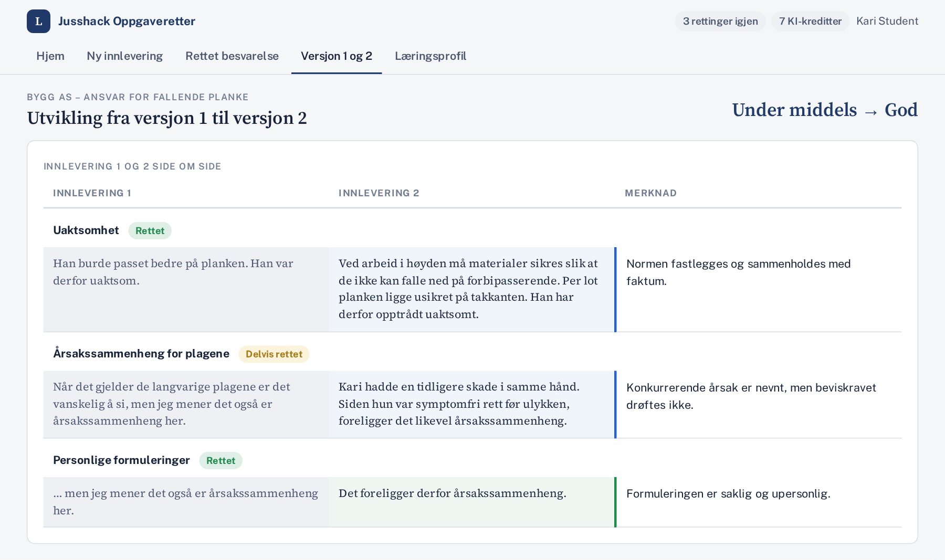The image size is (945, 560).
Task: Click text "Når det gjelder de langvarige plagene"
Action: (x=154, y=387)
